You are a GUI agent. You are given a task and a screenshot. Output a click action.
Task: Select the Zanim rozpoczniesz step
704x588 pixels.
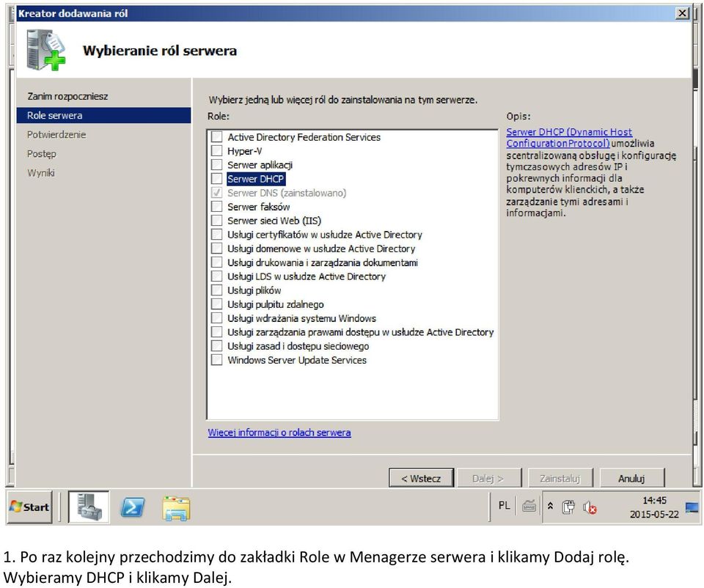67,96
